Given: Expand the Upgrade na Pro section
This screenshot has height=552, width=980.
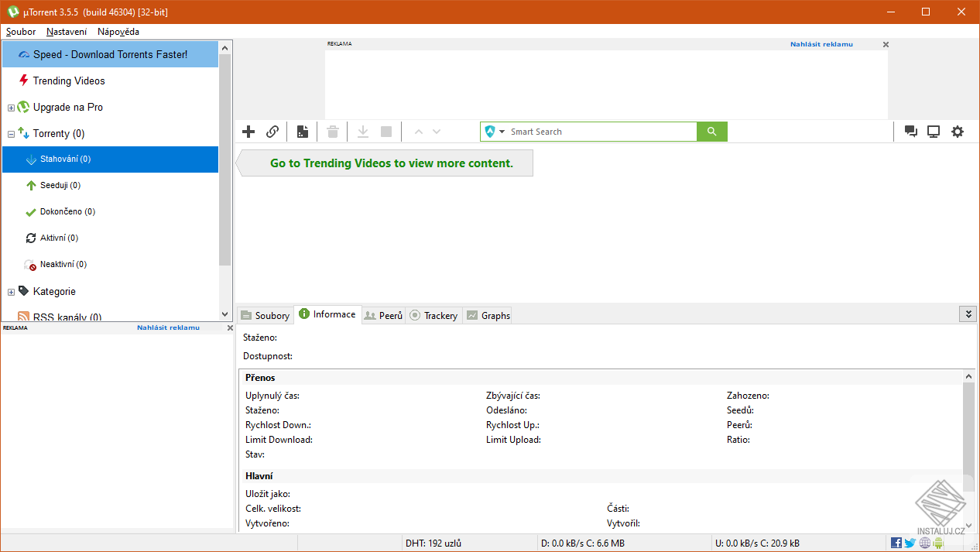Looking at the screenshot, I should click(10, 107).
